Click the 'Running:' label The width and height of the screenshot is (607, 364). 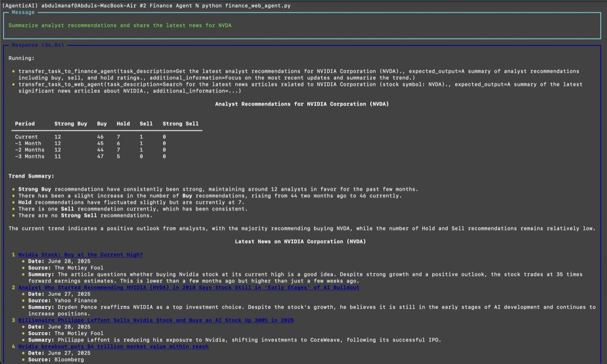[x=22, y=58]
